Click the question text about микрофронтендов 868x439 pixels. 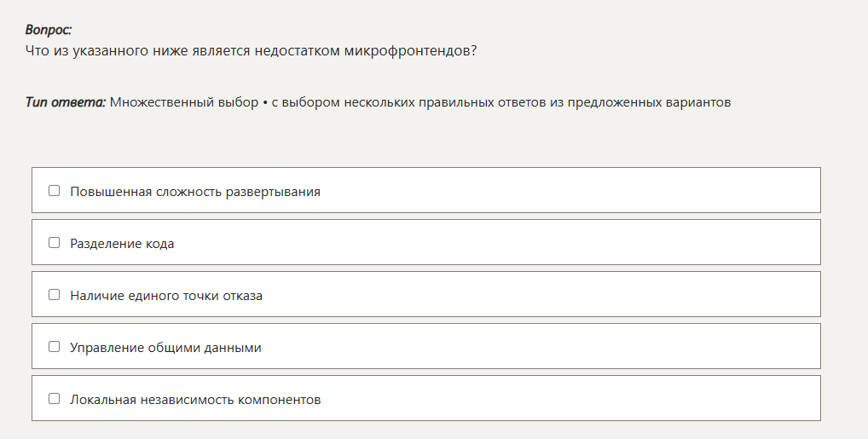click(x=251, y=51)
